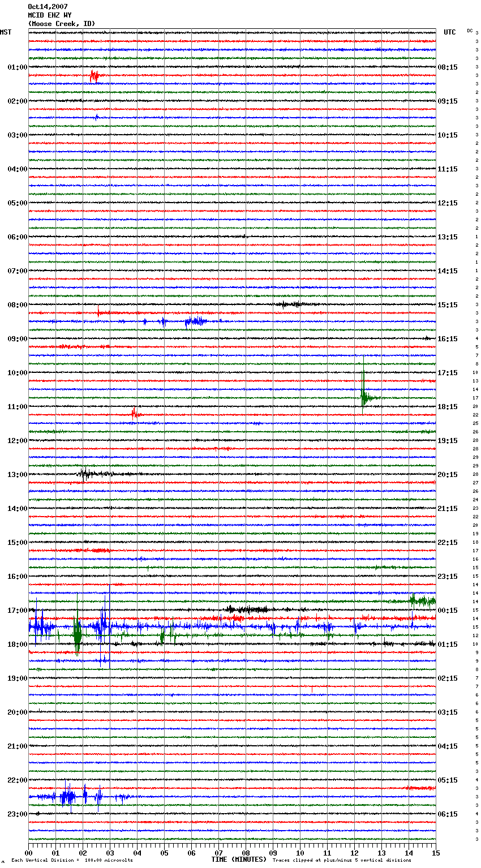The width and height of the screenshot is (481, 868).
Task: Click the 04:00 MST row label
Action: pyautogui.click(x=18, y=169)
